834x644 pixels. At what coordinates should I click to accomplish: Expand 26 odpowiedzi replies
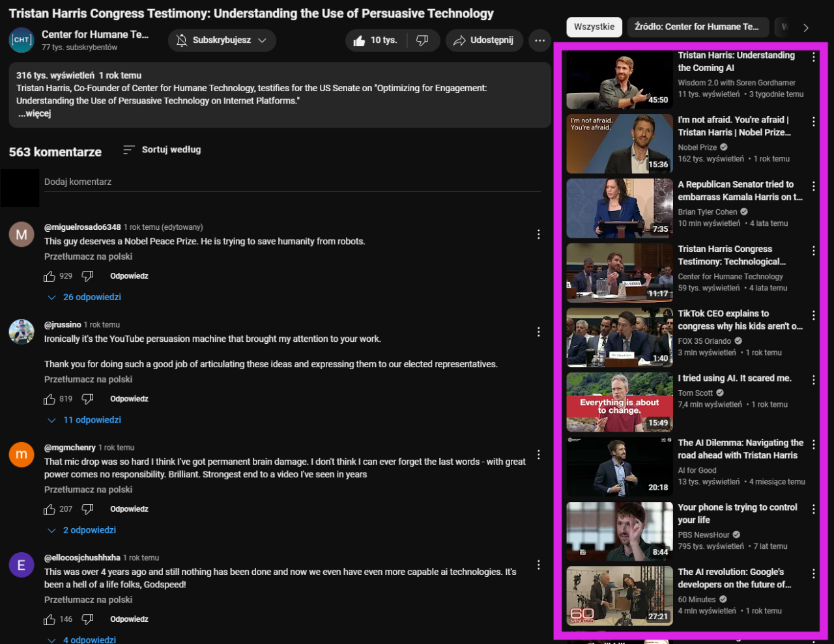pos(85,297)
